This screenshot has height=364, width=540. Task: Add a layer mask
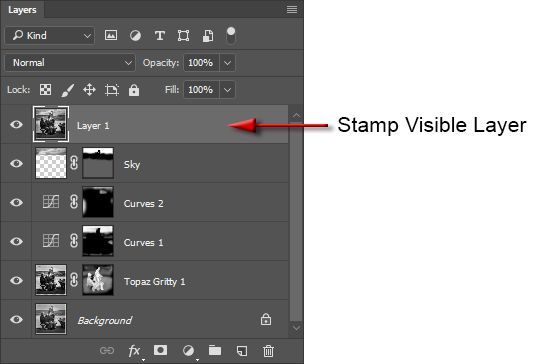point(160,350)
